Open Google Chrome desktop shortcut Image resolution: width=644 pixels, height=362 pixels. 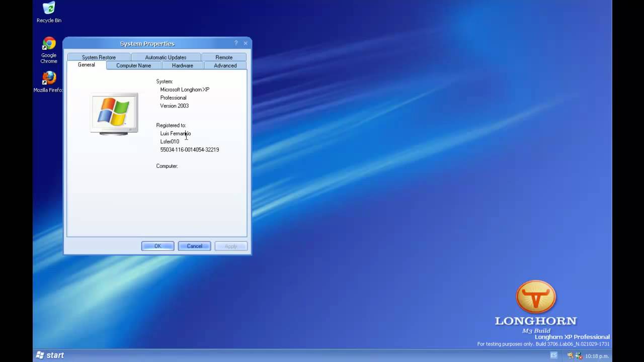49,50
